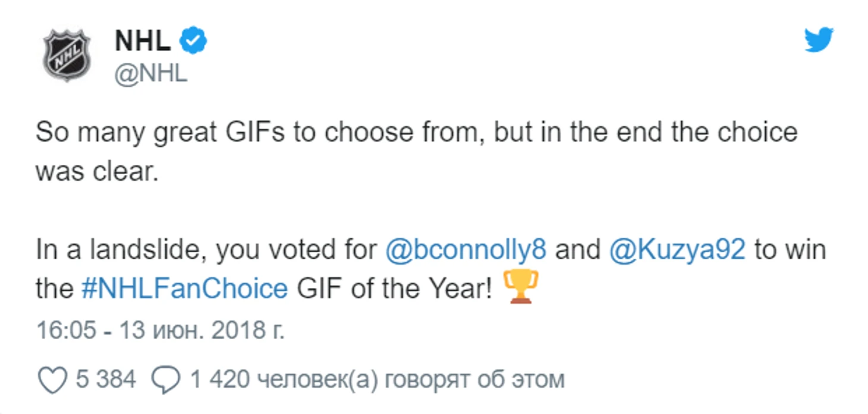Visit the @Kuzya92 mention profile

click(677, 250)
